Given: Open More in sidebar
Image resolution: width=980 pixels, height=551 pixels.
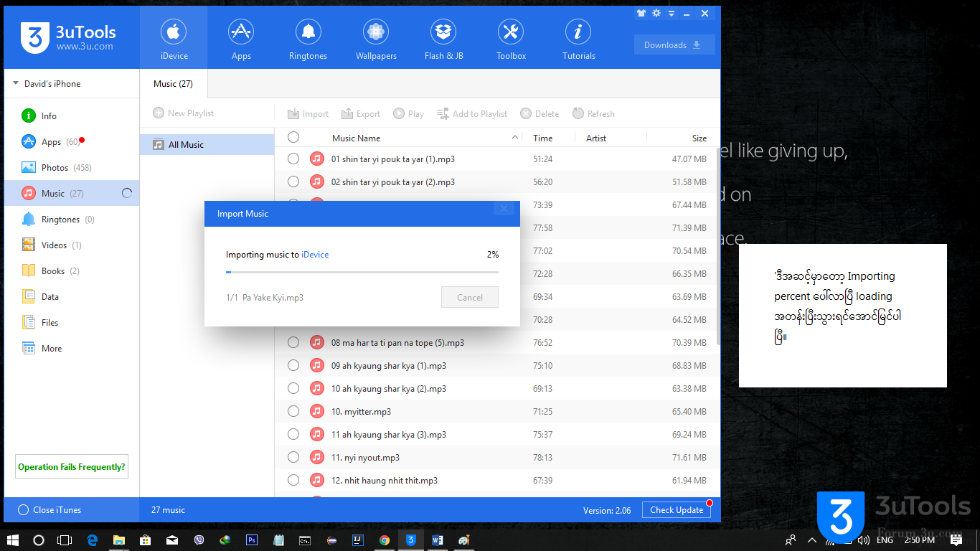Looking at the screenshot, I should click(72, 348).
